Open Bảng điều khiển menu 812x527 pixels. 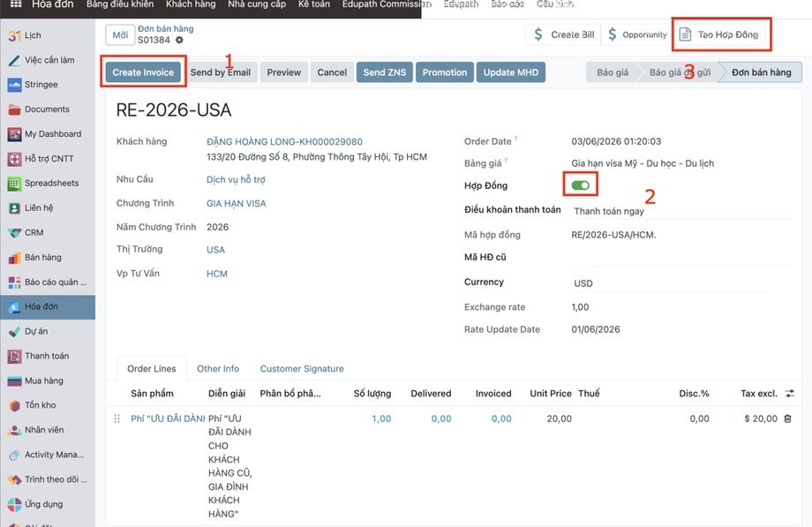tap(120, 4)
